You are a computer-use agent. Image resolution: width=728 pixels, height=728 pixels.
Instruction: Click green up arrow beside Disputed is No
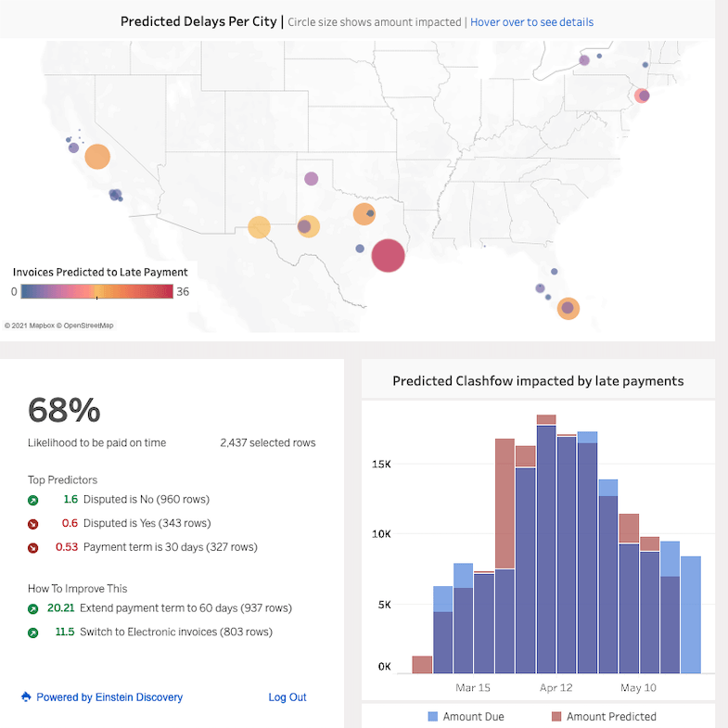(x=33, y=500)
